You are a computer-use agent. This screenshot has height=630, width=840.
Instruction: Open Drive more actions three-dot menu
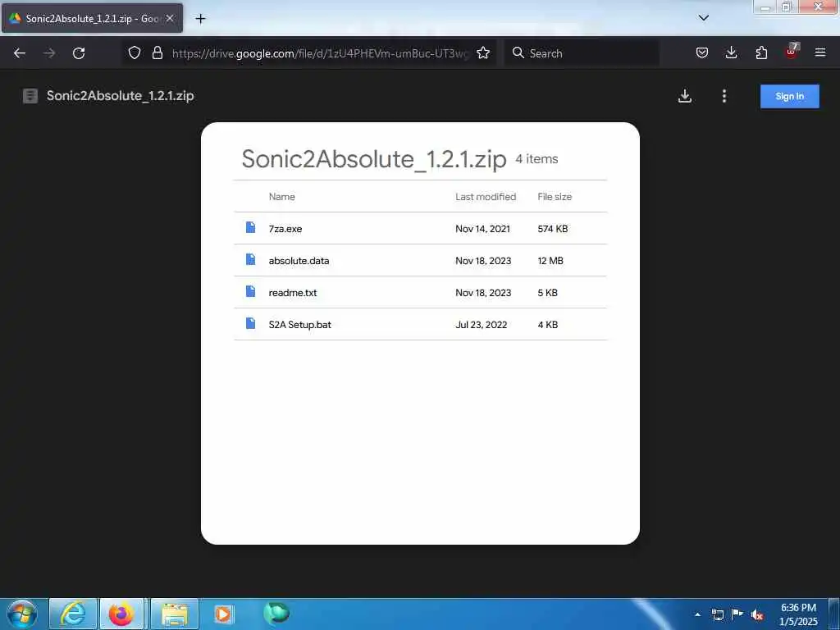(x=724, y=96)
